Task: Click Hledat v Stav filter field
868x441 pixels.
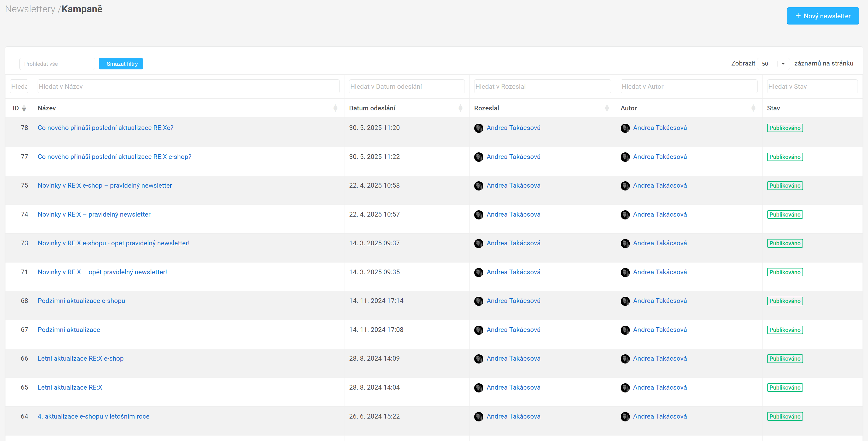Action: (812, 87)
